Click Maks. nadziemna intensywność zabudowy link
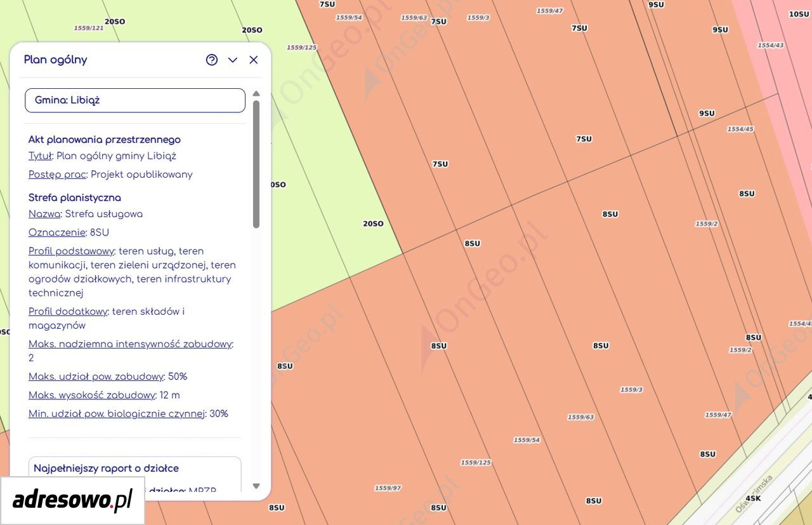The width and height of the screenshot is (812, 525). pyautogui.click(x=130, y=344)
